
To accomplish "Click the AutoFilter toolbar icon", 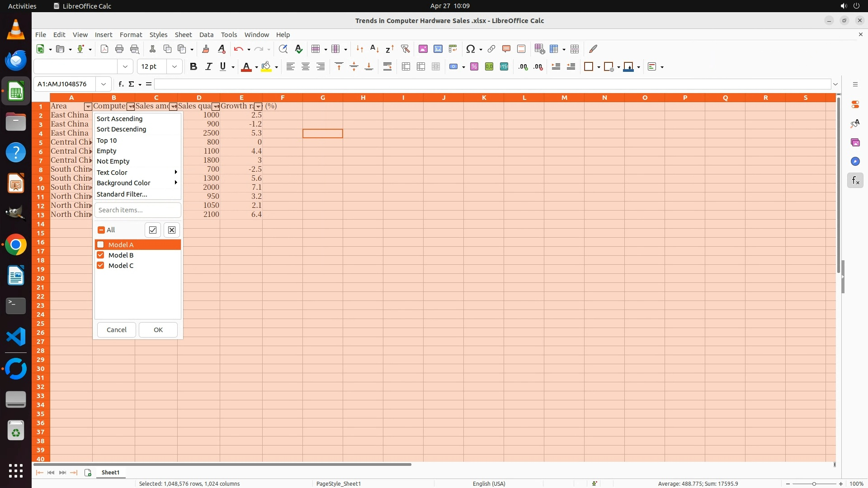I will click(x=405, y=49).
